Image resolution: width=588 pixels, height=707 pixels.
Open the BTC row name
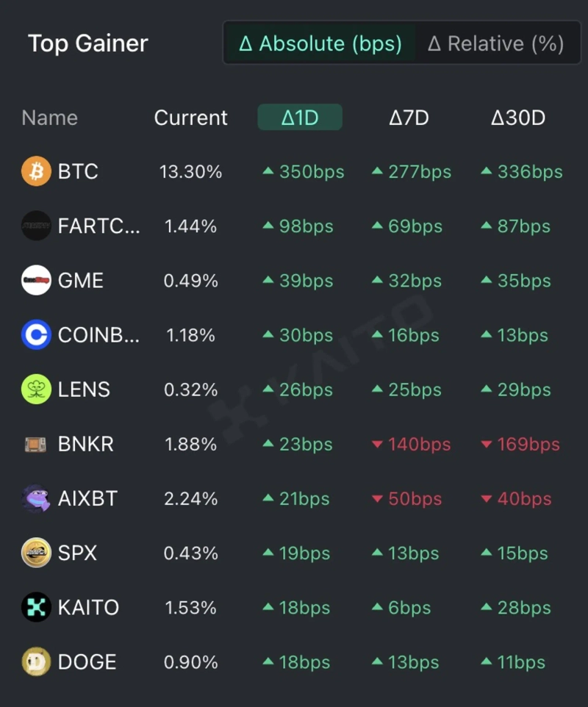78,172
